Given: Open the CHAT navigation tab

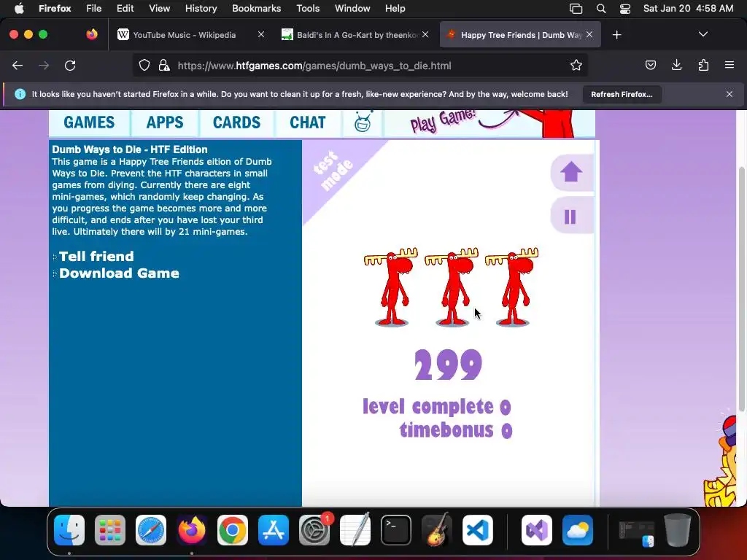Looking at the screenshot, I should click(x=308, y=122).
